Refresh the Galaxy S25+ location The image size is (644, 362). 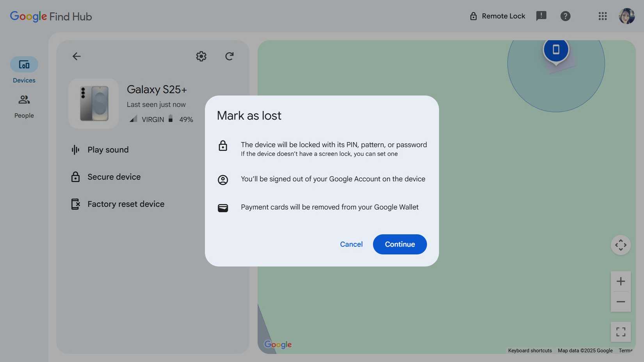click(x=229, y=56)
